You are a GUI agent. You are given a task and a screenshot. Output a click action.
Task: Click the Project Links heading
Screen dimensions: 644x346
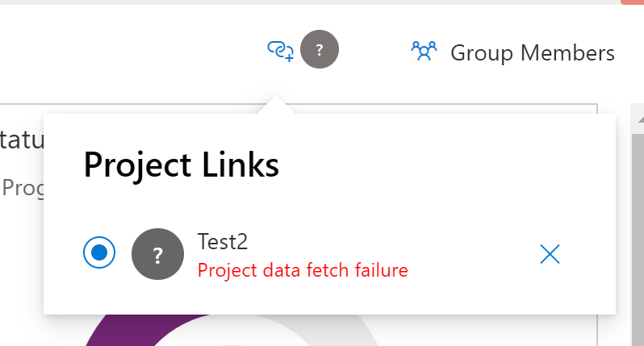point(182,165)
